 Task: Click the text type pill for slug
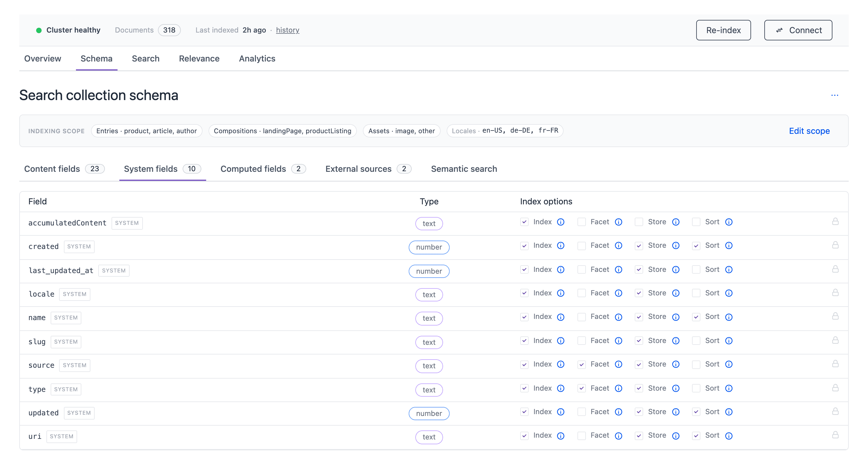click(x=429, y=342)
